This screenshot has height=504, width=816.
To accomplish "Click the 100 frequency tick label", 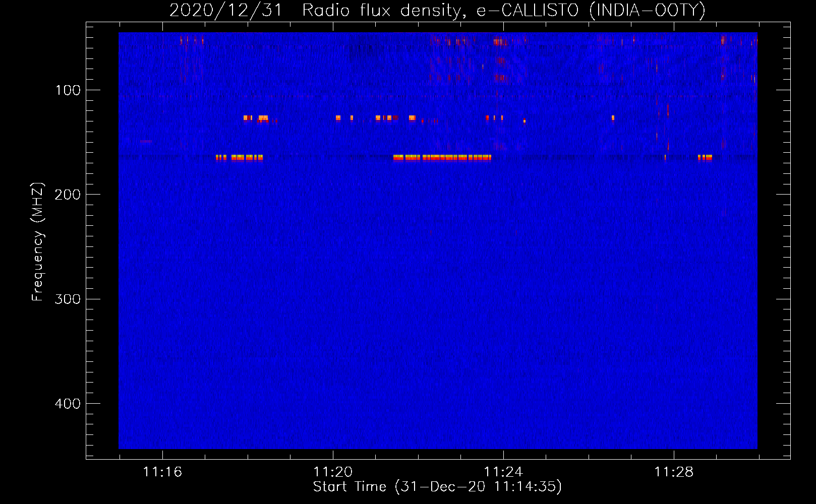I will click(x=68, y=90).
